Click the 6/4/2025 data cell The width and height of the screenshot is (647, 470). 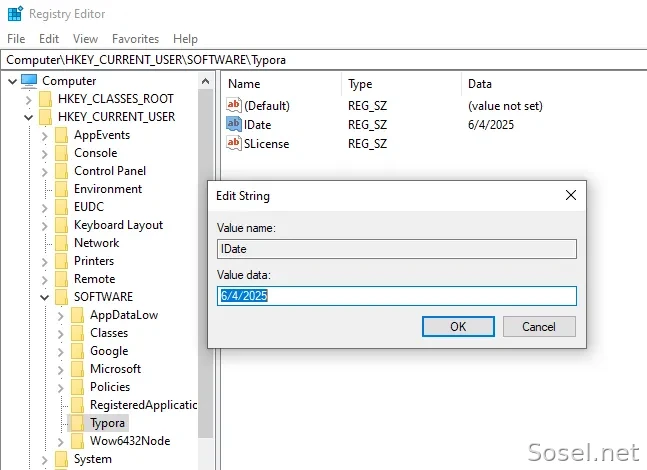491,125
